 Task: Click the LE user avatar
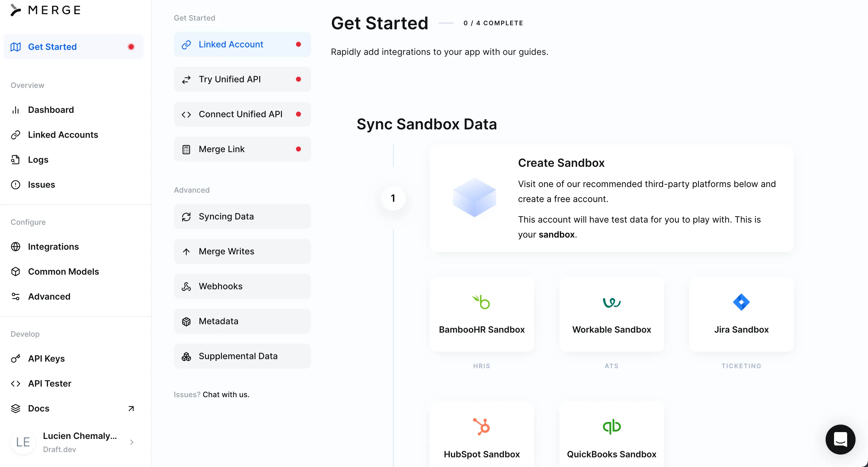coord(23,442)
